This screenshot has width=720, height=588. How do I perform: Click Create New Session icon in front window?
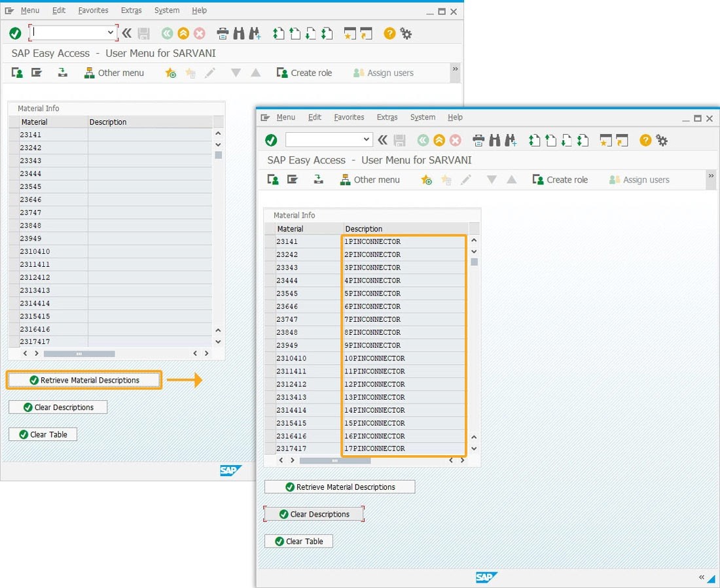pyautogui.click(x=605, y=140)
